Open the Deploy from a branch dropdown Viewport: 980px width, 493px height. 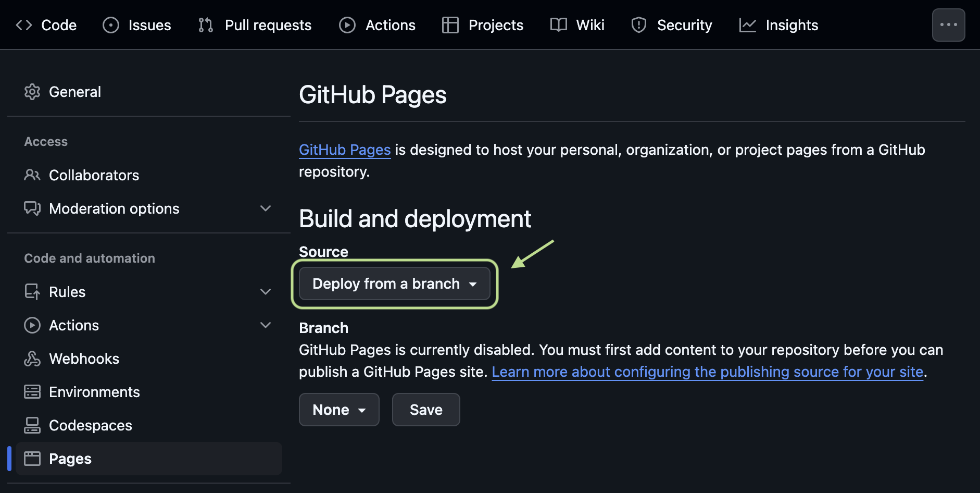(395, 284)
